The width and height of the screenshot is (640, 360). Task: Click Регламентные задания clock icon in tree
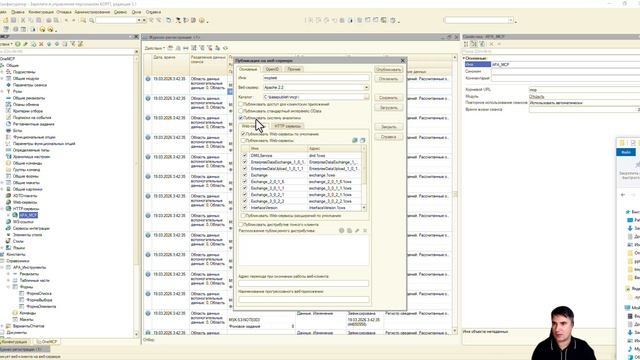[8, 124]
